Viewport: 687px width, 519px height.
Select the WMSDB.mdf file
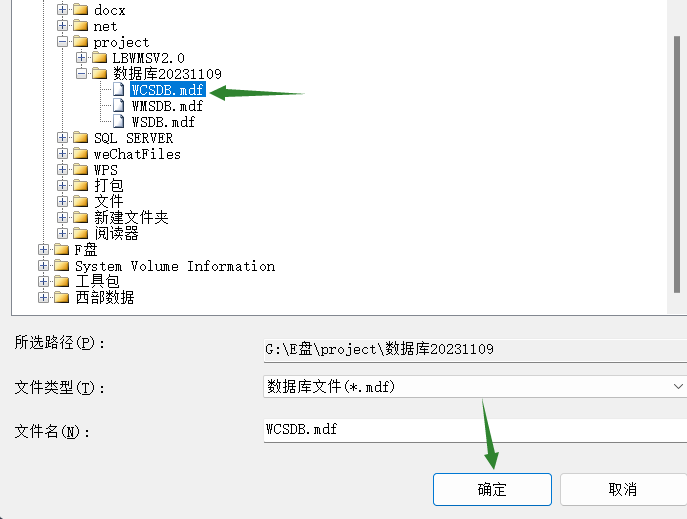pyautogui.click(x=167, y=106)
